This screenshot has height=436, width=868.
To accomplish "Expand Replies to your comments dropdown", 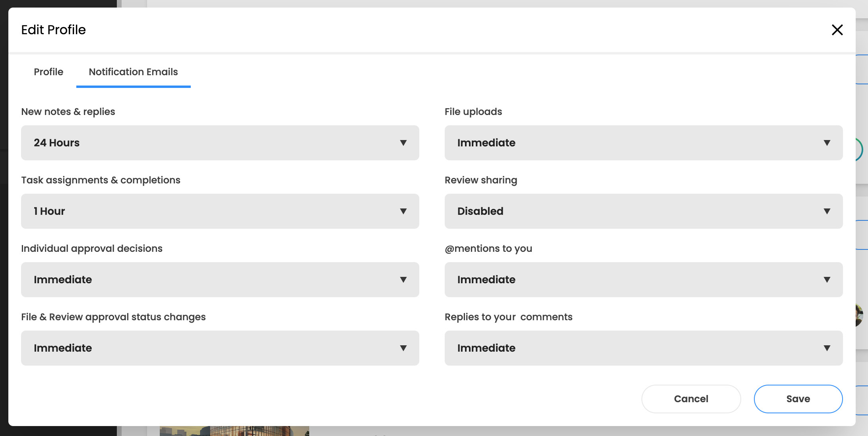I will coord(643,348).
